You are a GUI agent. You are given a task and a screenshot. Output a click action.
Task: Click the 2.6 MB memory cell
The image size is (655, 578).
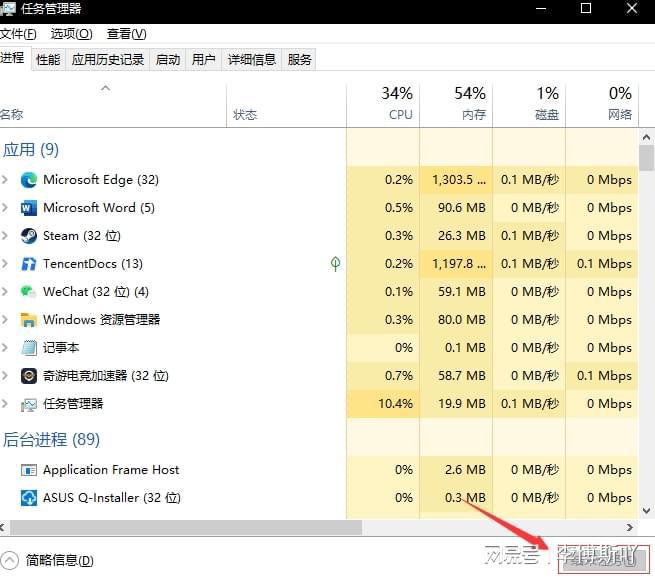(456, 470)
